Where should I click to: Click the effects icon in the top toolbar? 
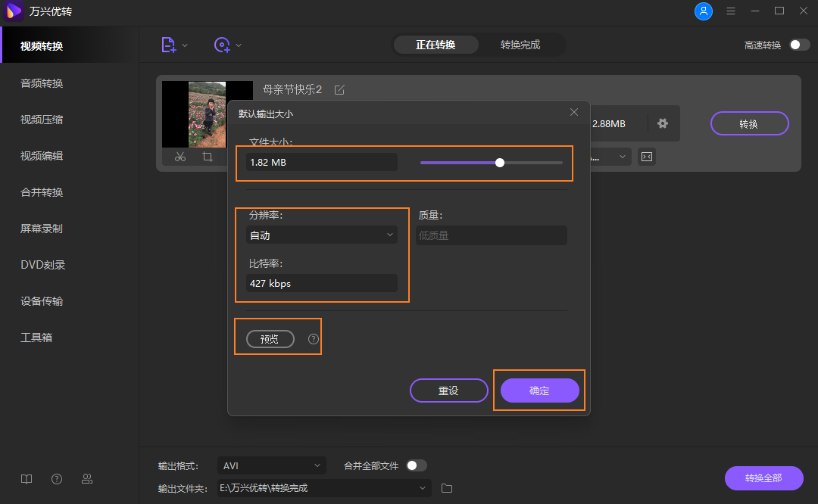(221, 45)
